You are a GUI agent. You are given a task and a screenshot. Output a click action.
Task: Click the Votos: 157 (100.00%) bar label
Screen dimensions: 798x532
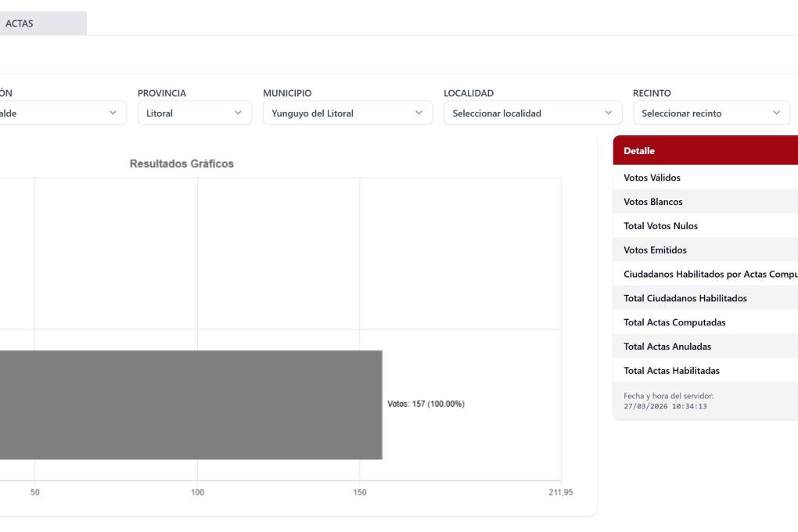click(x=426, y=404)
